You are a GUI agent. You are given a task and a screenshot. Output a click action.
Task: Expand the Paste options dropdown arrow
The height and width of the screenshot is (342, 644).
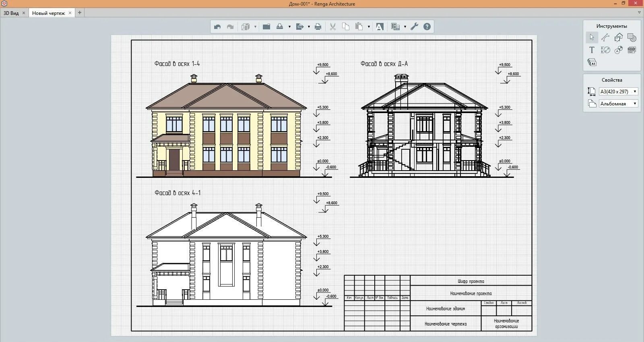click(369, 27)
